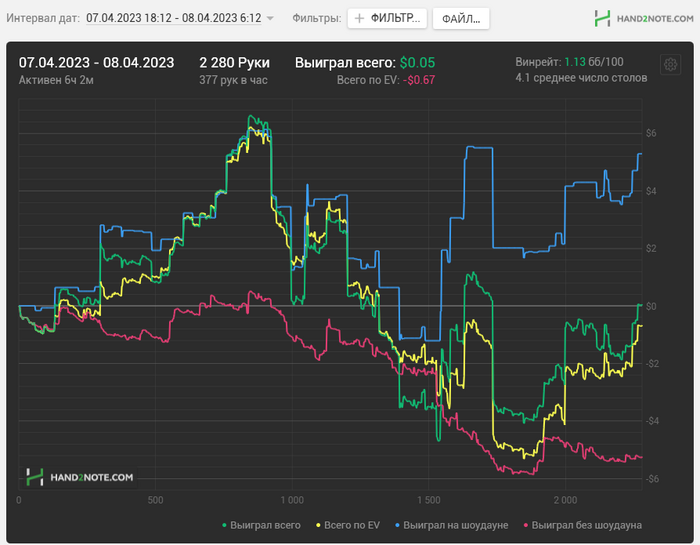Image resolution: width=700 pixels, height=545 pixels.
Task: Open the chart settings gear icon
Action: coord(670,65)
